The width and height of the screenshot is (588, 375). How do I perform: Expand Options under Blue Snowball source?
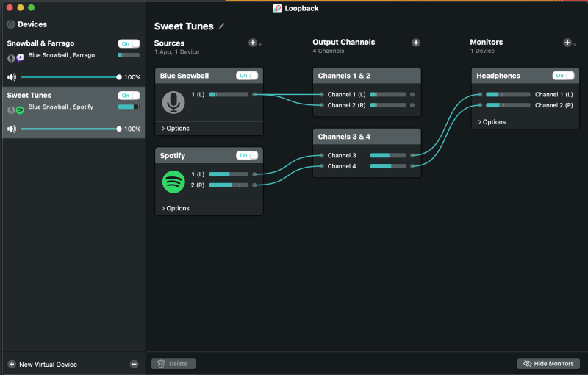(176, 128)
